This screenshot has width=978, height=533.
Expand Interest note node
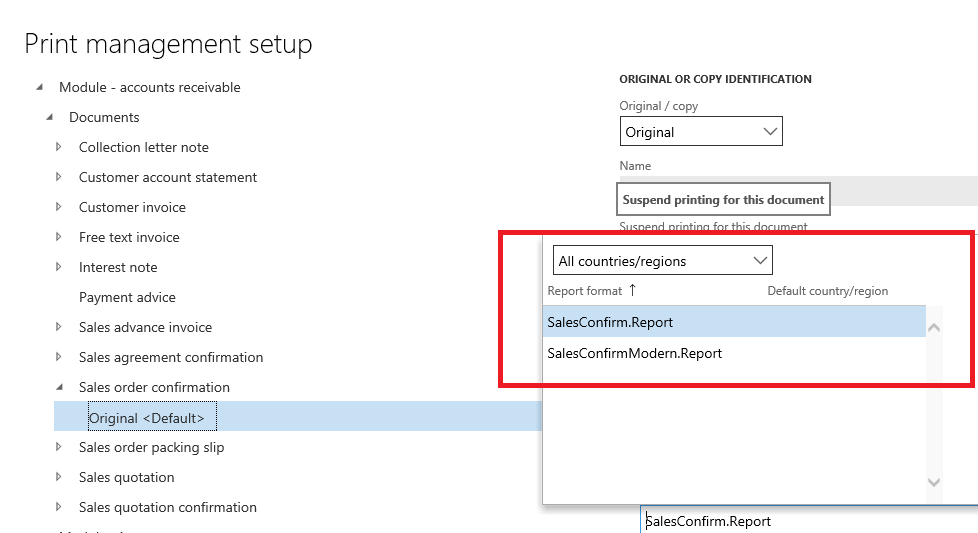coord(59,267)
